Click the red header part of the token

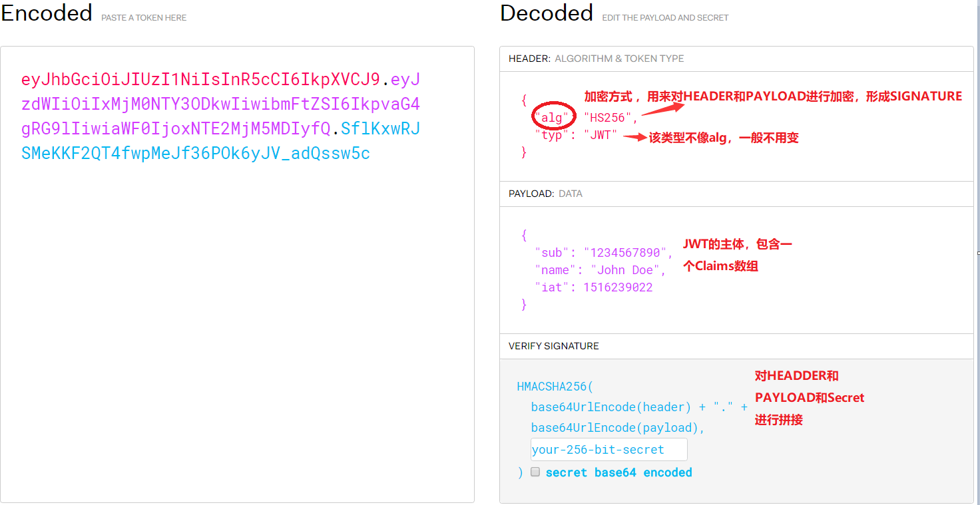pyautogui.click(x=200, y=80)
